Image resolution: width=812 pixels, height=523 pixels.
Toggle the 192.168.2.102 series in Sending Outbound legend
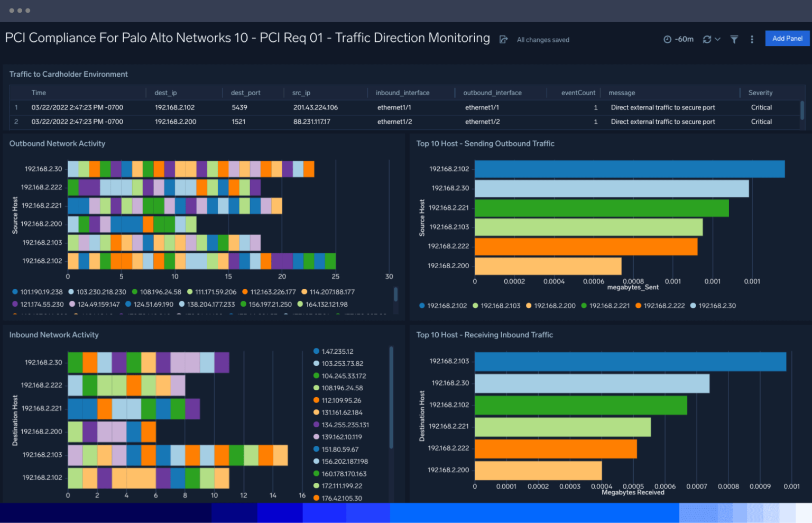[x=443, y=305]
